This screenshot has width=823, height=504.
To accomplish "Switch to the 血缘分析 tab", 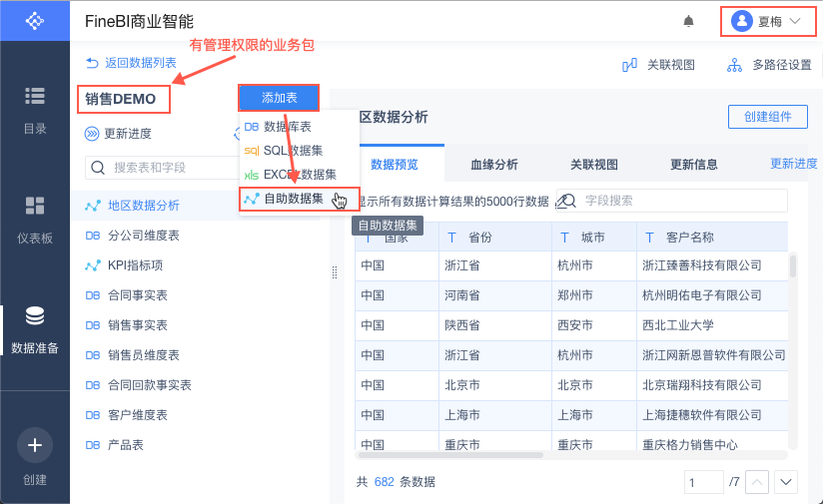I will coord(494,164).
